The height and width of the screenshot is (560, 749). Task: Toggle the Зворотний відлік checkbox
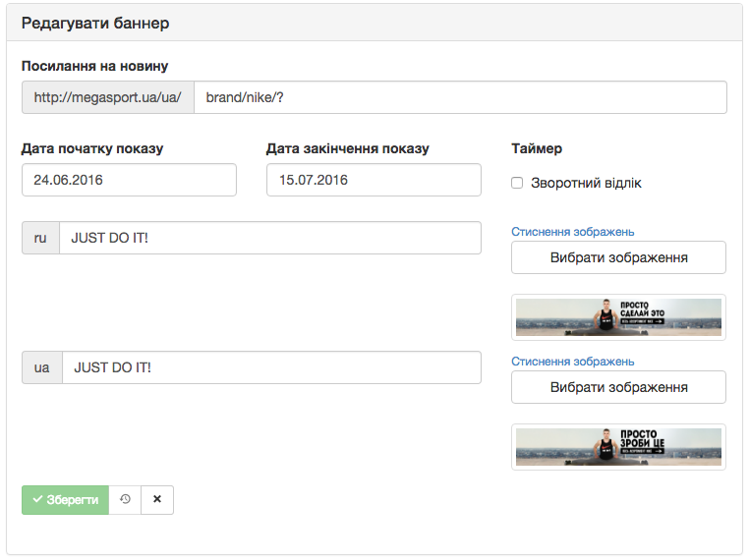[x=517, y=183]
